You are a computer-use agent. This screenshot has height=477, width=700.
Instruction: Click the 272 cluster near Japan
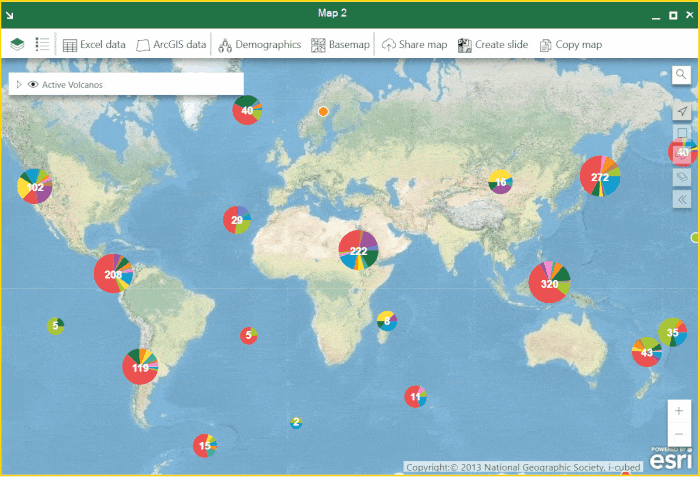tap(600, 176)
